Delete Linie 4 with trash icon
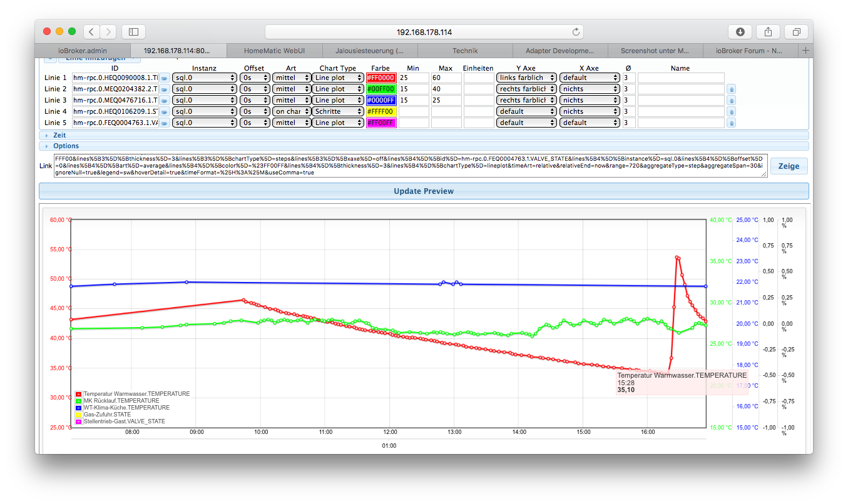The image size is (848, 504). point(732,112)
